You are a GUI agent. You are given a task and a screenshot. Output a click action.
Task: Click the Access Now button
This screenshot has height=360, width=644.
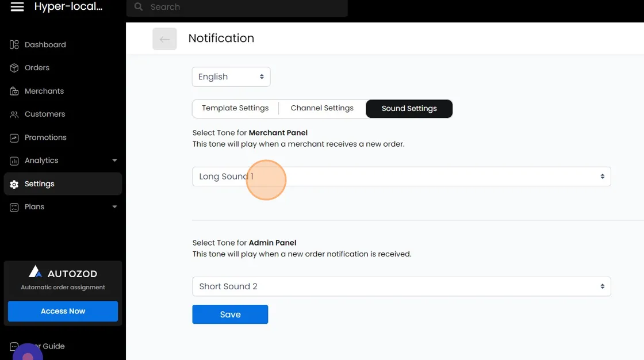tap(63, 311)
